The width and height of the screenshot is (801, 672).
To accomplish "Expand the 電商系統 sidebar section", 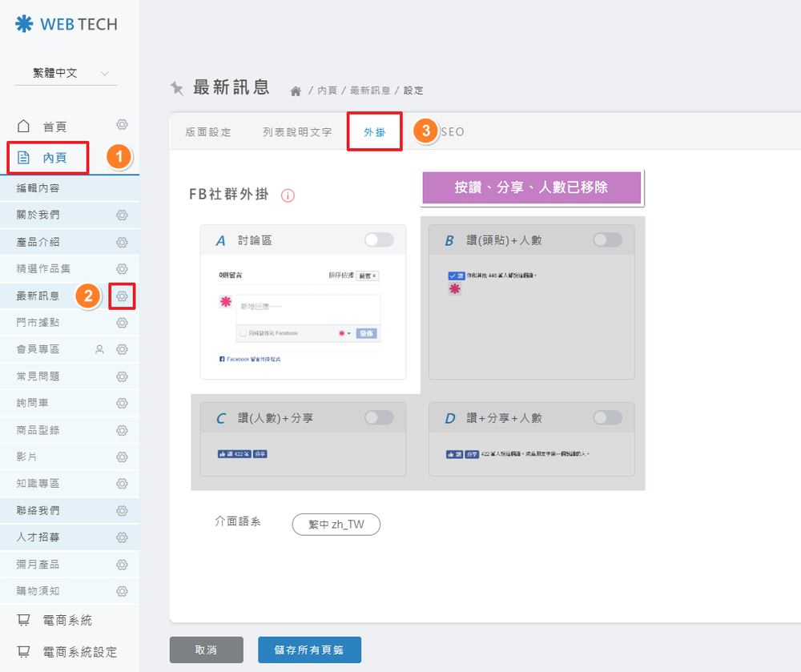I will pos(67,621).
